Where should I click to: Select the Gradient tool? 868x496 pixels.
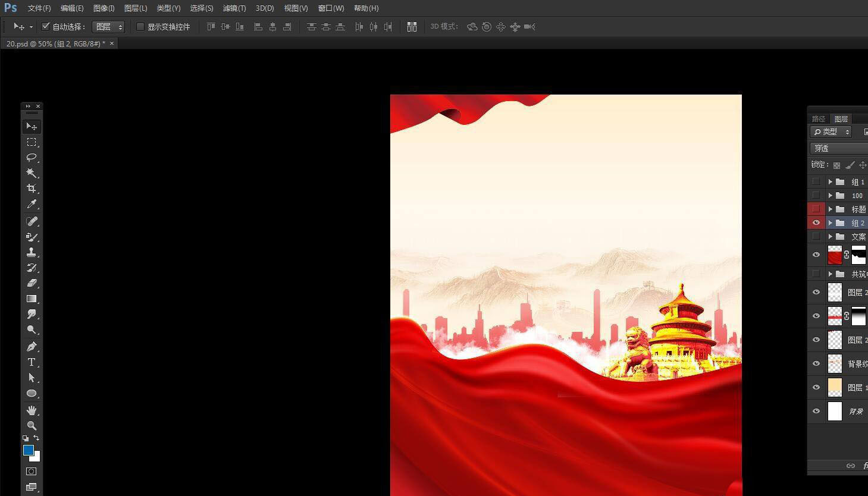point(32,299)
